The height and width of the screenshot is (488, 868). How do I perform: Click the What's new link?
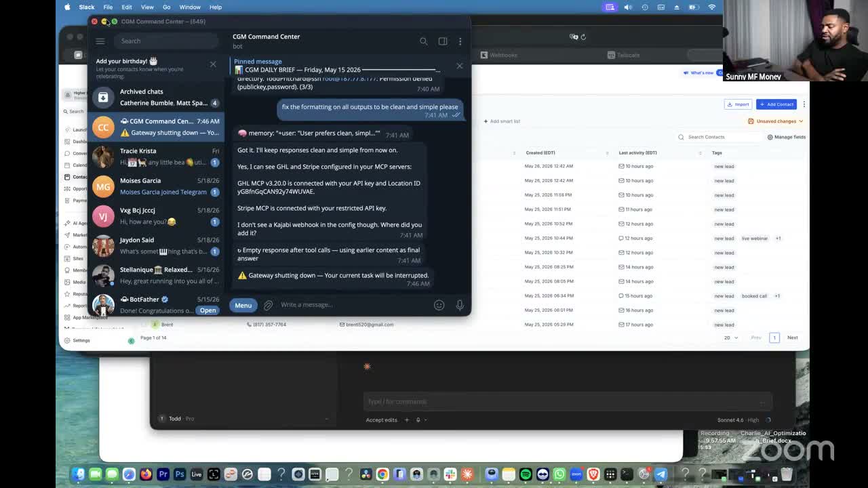tap(699, 73)
